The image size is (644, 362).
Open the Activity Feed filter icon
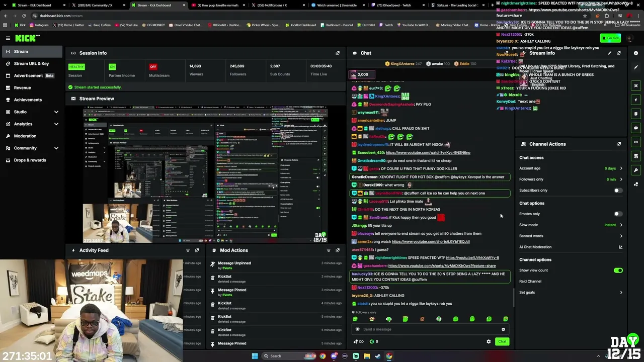point(188,250)
